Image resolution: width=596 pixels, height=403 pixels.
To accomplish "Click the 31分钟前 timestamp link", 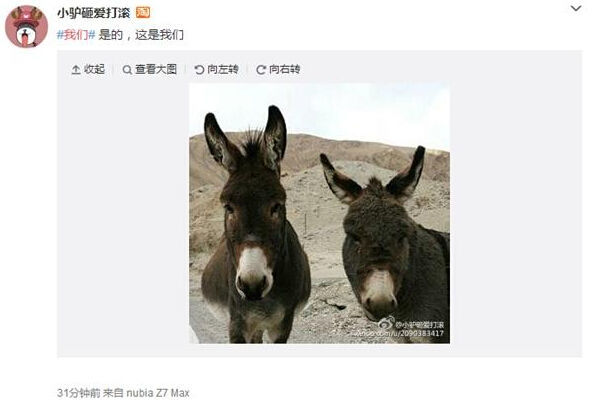I will tap(79, 393).
